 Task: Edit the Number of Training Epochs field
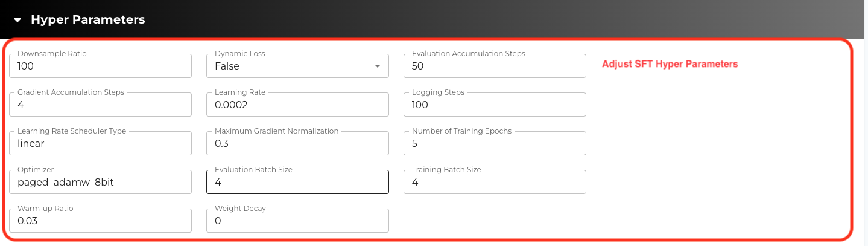(x=495, y=144)
